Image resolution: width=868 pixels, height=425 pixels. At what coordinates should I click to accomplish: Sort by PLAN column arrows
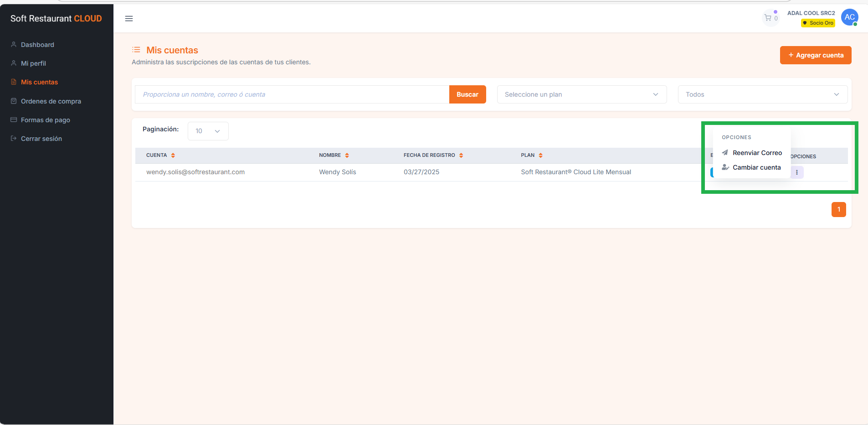[x=541, y=155]
